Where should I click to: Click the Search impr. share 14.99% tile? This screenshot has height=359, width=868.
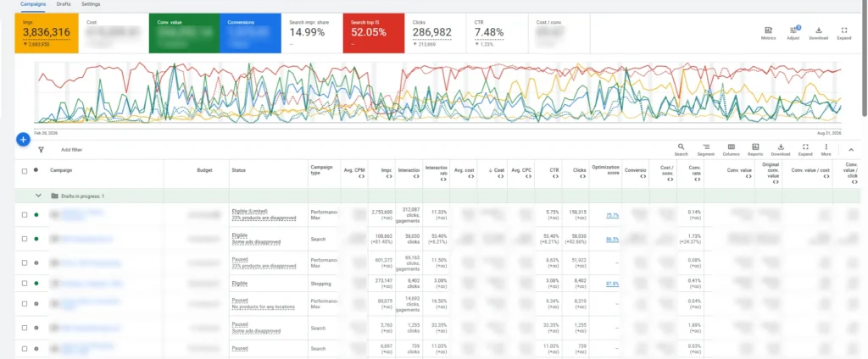point(312,33)
